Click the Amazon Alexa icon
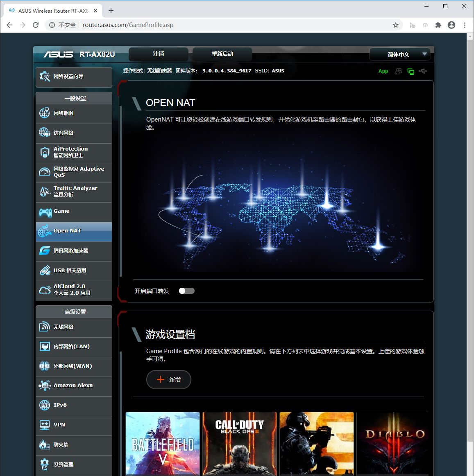474x476 pixels. click(x=44, y=386)
